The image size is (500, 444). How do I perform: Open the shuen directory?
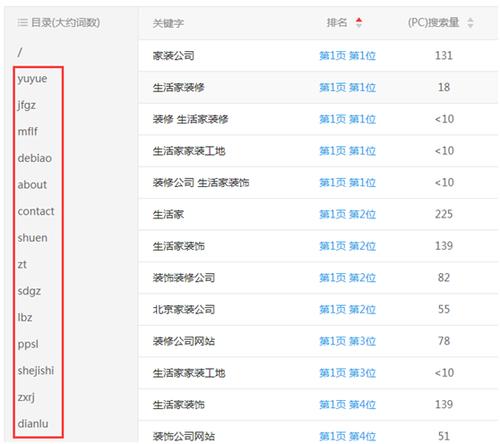pyautogui.click(x=32, y=238)
